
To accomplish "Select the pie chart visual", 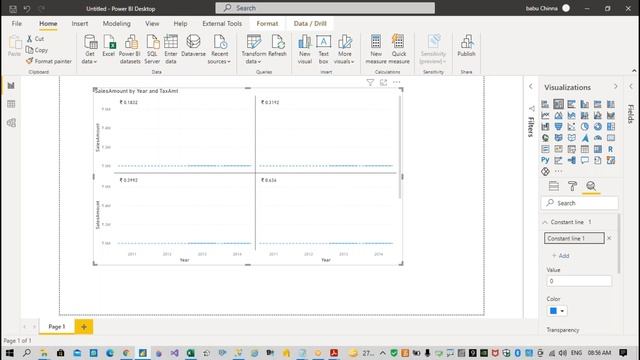I will (x=584, y=127).
